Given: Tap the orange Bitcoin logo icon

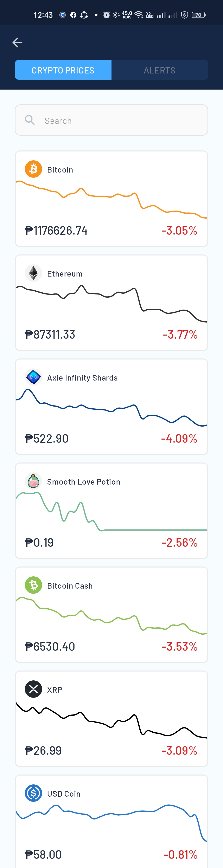Looking at the screenshot, I should point(33,169).
